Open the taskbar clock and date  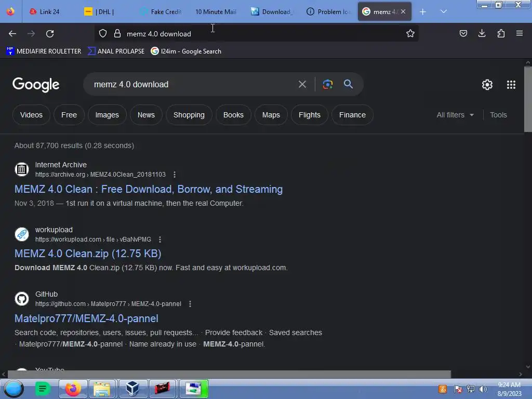click(509, 389)
